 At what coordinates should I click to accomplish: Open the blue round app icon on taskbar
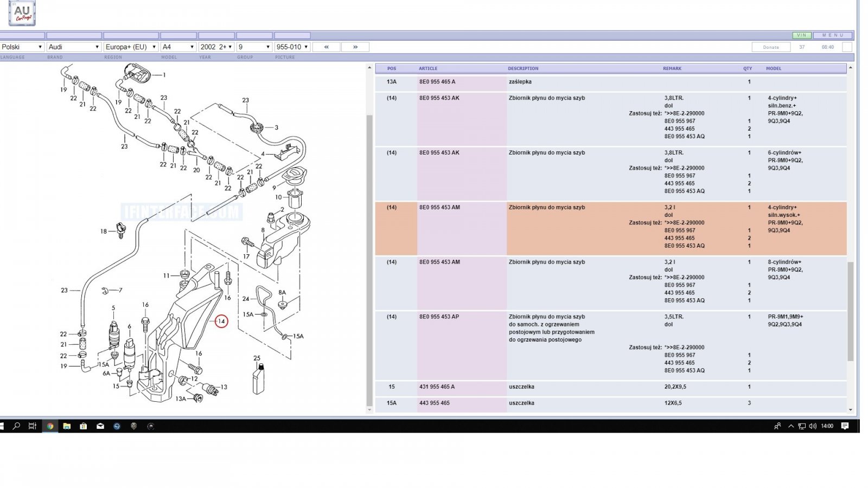(117, 426)
